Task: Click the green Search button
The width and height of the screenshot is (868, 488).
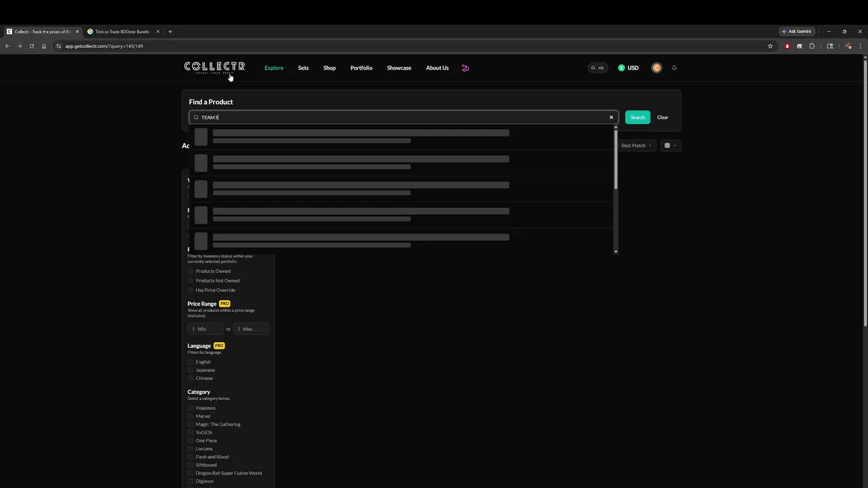Action: pos(637,117)
